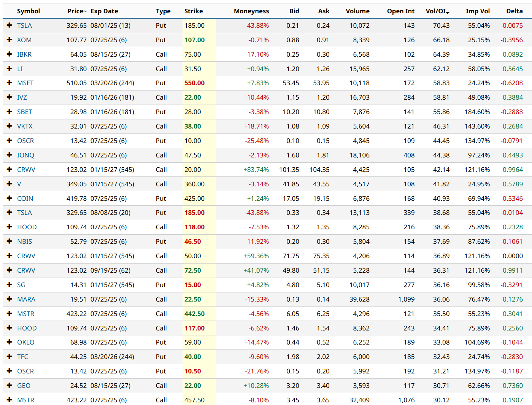The width and height of the screenshot is (532, 405).
Task: Click plus icon beside COIN
Action: coord(10,198)
